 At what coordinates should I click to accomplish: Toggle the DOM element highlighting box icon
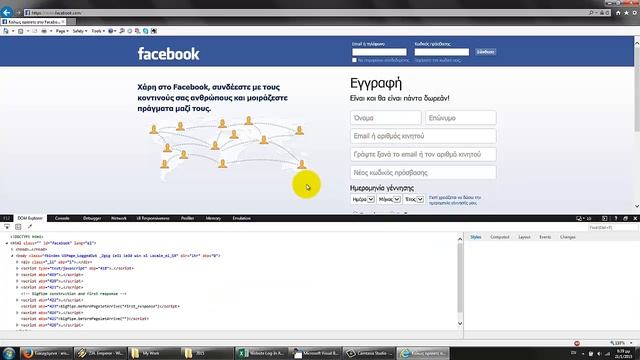click(x=18, y=227)
